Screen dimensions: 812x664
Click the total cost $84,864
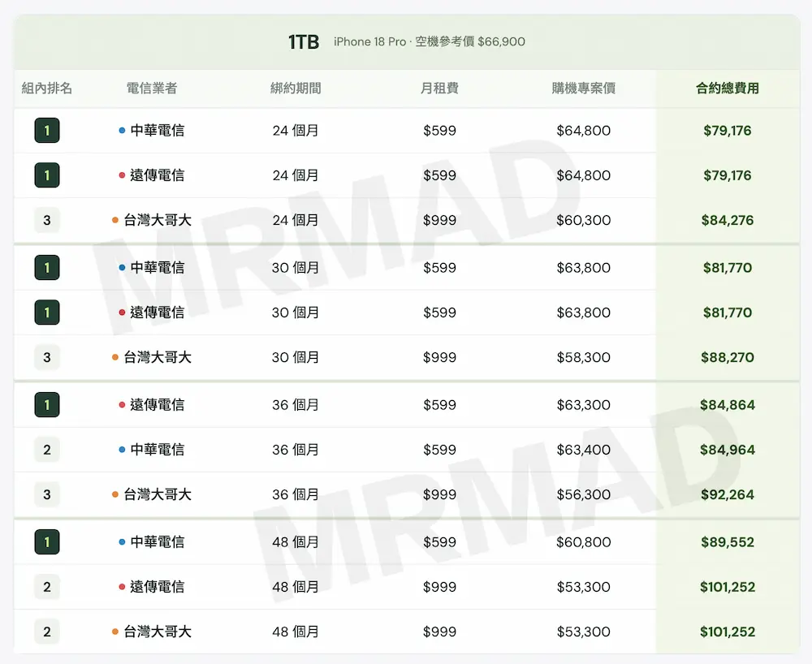click(728, 405)
